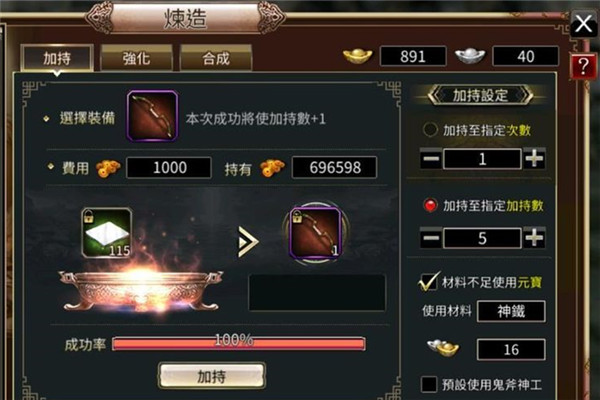This screenshot has width=600, height=400.
Task: Decrease the 加持數 value with minus
Action: 431,238
